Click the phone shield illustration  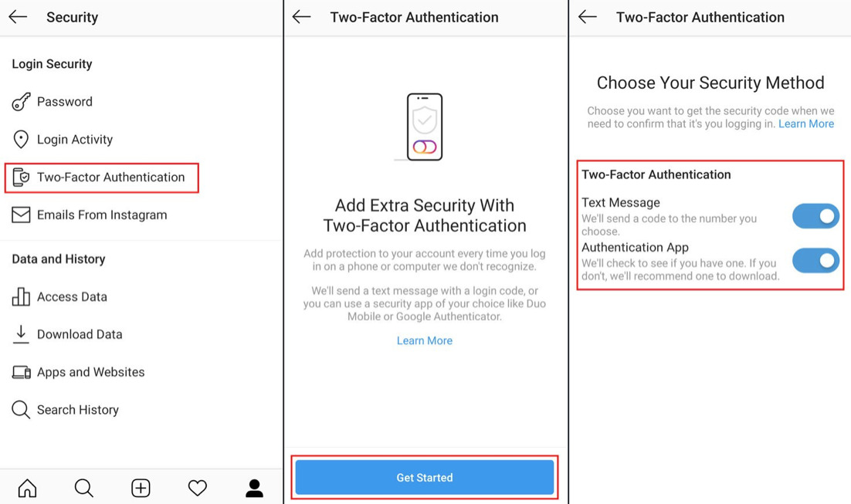click(x=425, y=127)
